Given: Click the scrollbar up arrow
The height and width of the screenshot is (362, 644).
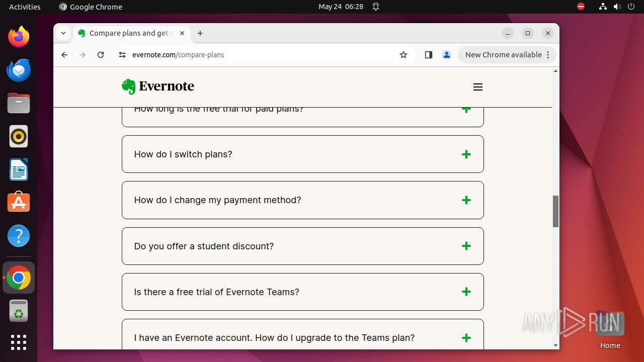Looking at the screenshot, I should pos(555,71).
